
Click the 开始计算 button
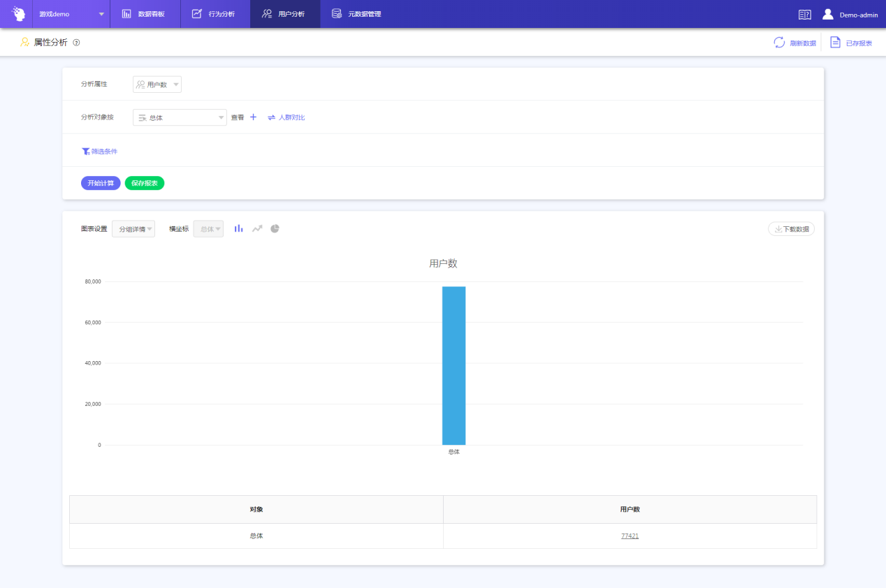[x=101, y=183]
